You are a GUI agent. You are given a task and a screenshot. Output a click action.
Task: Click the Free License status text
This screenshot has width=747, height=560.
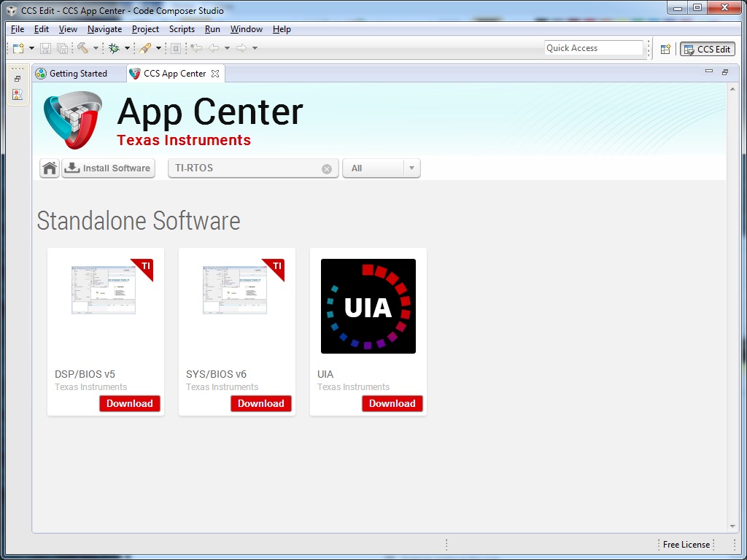(686, 544)
